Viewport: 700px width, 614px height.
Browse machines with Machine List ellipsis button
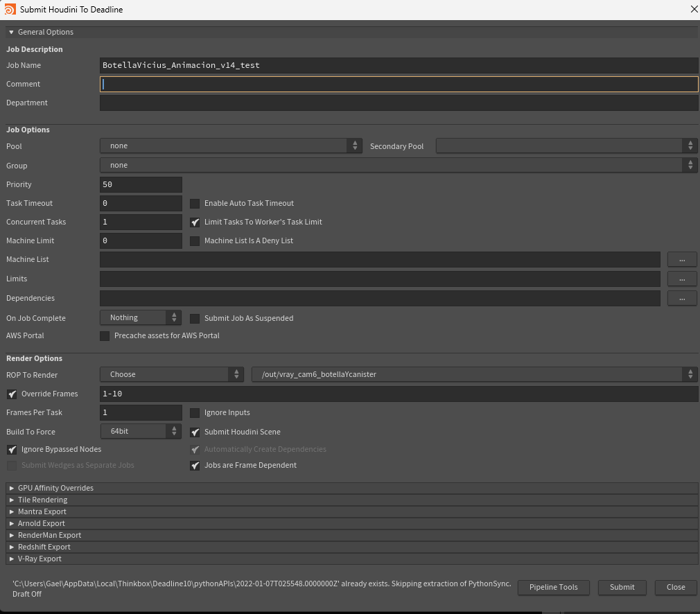coord(682,259)
